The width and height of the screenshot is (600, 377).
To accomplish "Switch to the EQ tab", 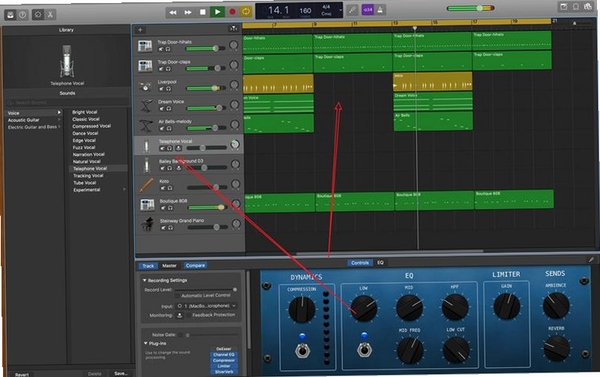I will point(380,263).
